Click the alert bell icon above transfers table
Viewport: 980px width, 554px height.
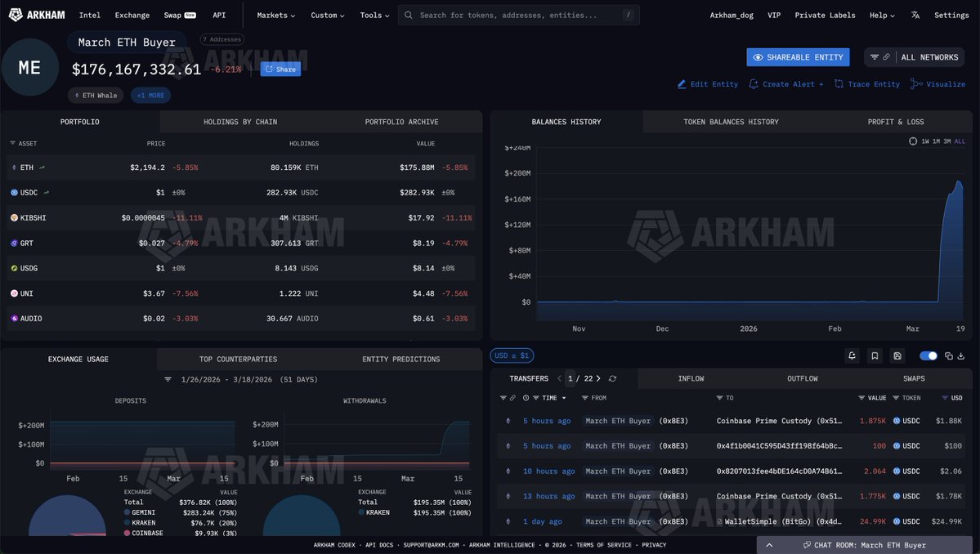(x=852, y=355)
